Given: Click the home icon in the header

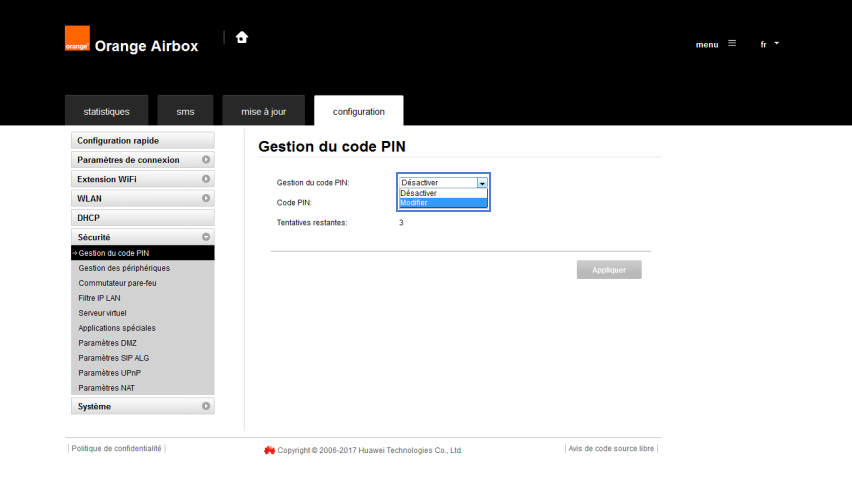Looking at the screenshot, I should [241, 38].
